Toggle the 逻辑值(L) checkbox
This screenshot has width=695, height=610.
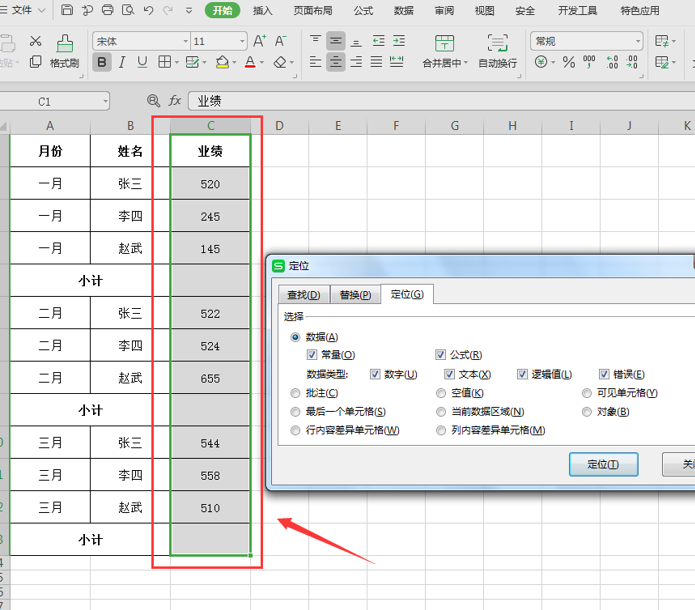[x=522, y=374]
